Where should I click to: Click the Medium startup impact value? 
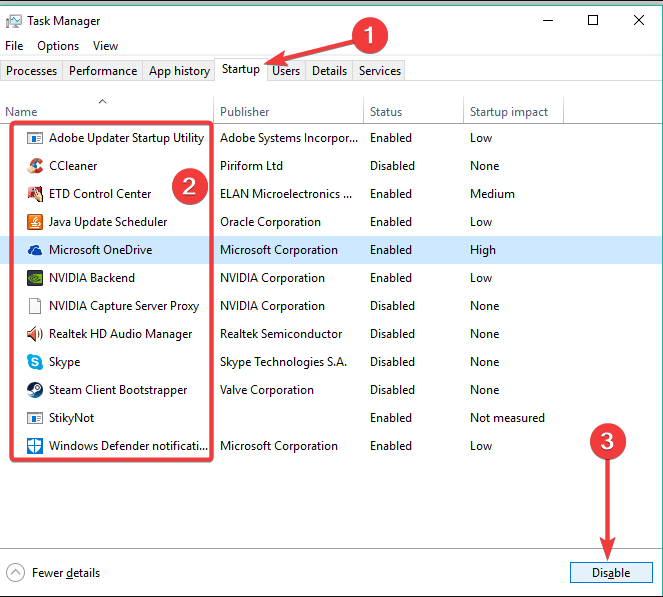point(492,194)
